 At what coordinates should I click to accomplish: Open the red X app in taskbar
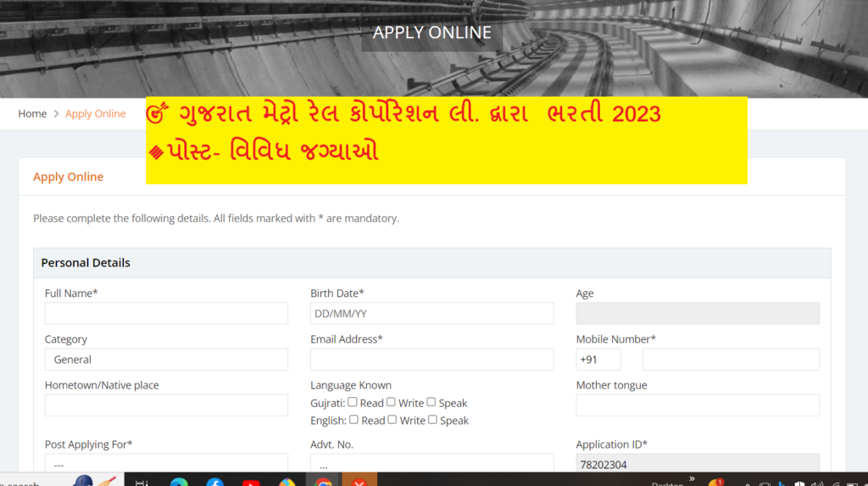click(359, 481)
